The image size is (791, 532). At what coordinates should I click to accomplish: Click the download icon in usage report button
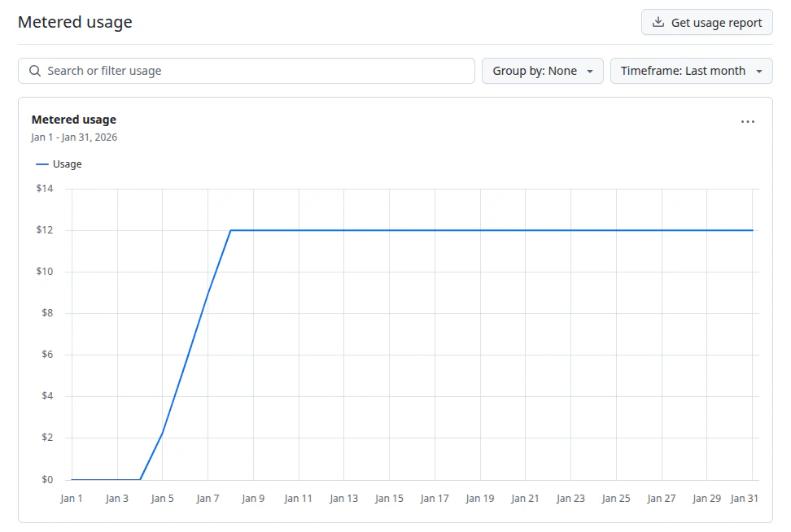click(658, 22)
